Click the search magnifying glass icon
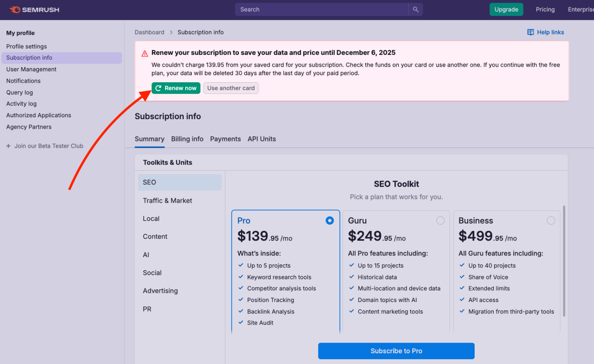The height and width of the screenshot is (364, 594). point(415,9)
